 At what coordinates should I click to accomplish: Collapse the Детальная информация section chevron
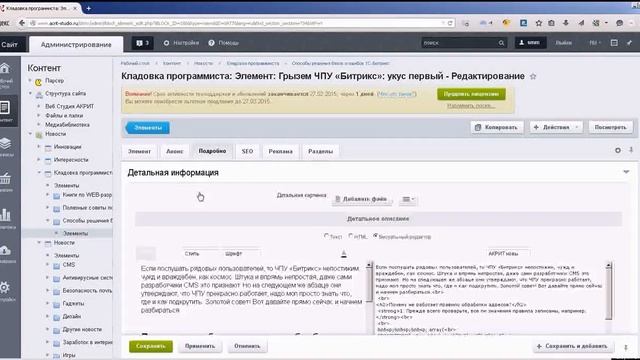coord(626,172)
